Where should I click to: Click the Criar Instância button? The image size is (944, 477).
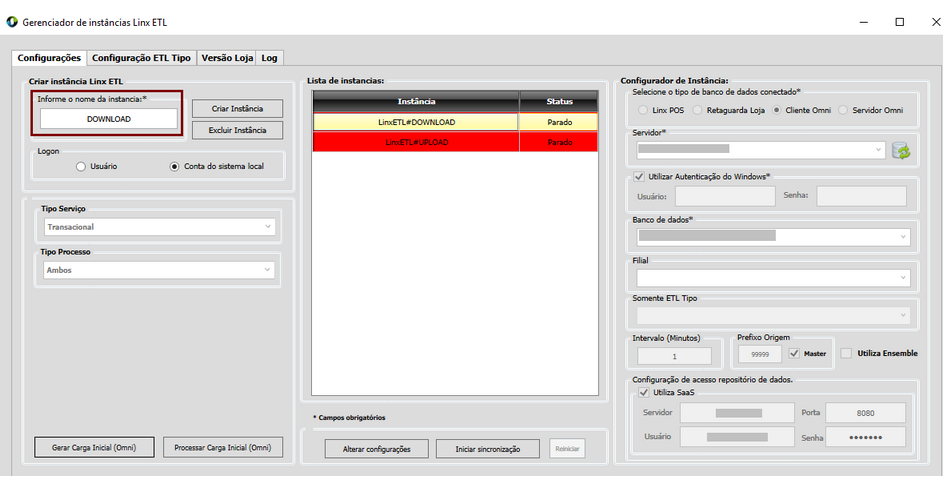pyautogui.click(x=237, y=108)
